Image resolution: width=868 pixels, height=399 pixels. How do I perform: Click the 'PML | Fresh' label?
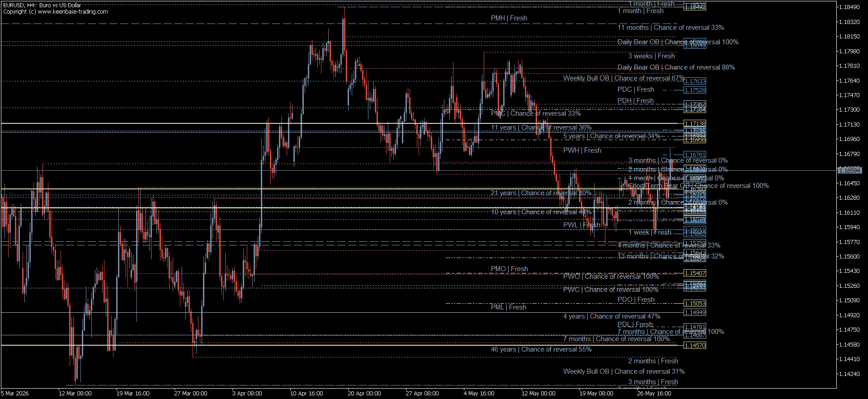click(509, 307)
